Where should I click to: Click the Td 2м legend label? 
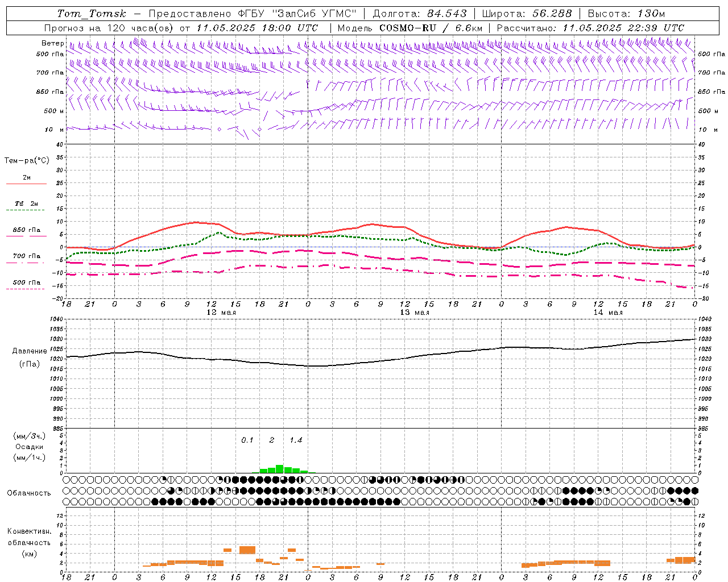coord(27,203)
